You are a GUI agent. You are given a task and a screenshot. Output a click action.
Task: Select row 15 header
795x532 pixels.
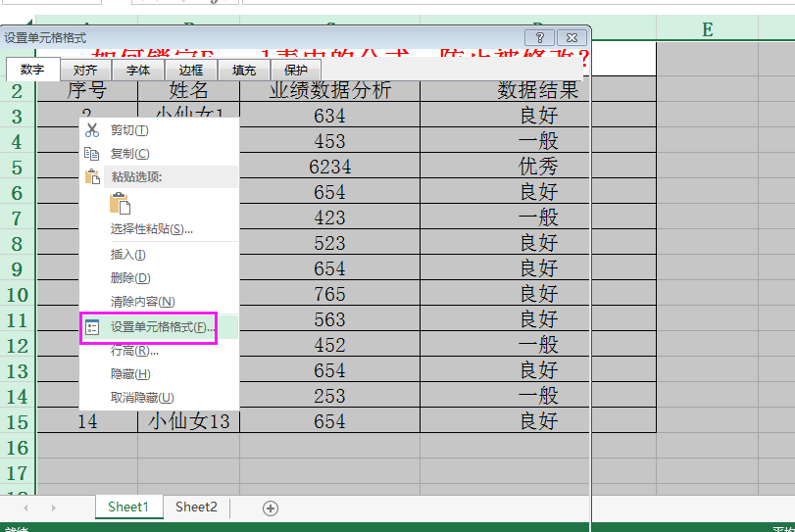coord(18,422)
